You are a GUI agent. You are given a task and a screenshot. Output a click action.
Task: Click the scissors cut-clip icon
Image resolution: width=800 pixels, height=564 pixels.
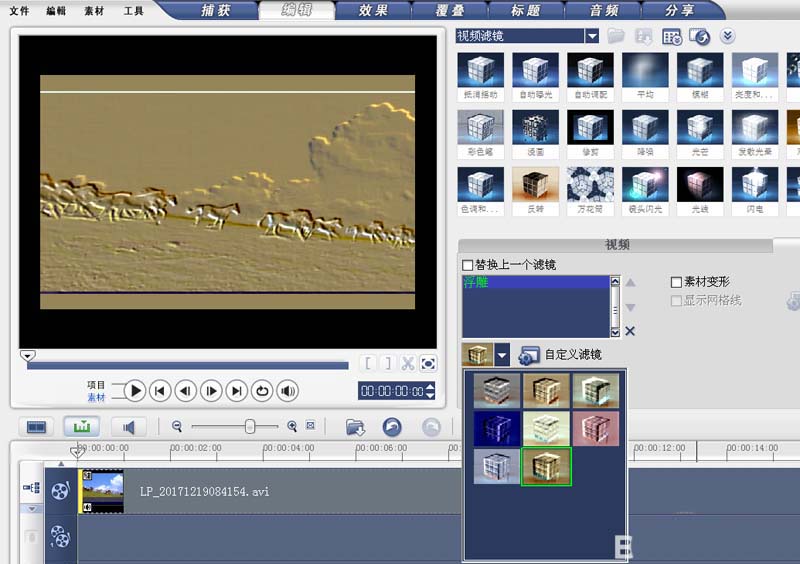408,363
